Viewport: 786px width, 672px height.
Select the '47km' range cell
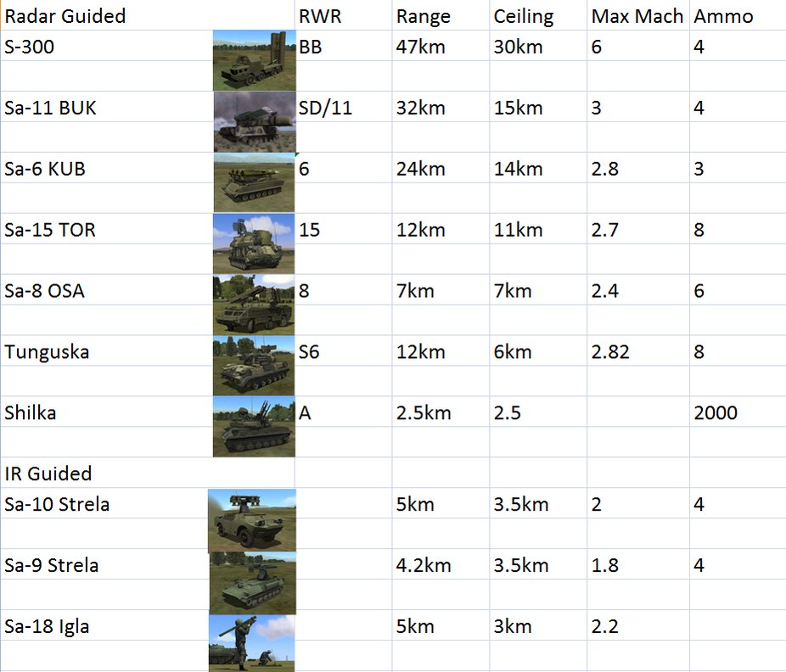(x=441, y=46)
